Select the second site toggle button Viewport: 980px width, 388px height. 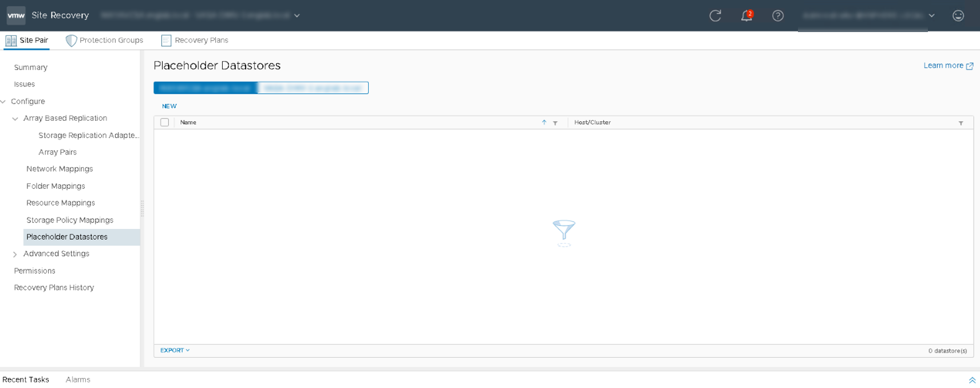(313, 88)
